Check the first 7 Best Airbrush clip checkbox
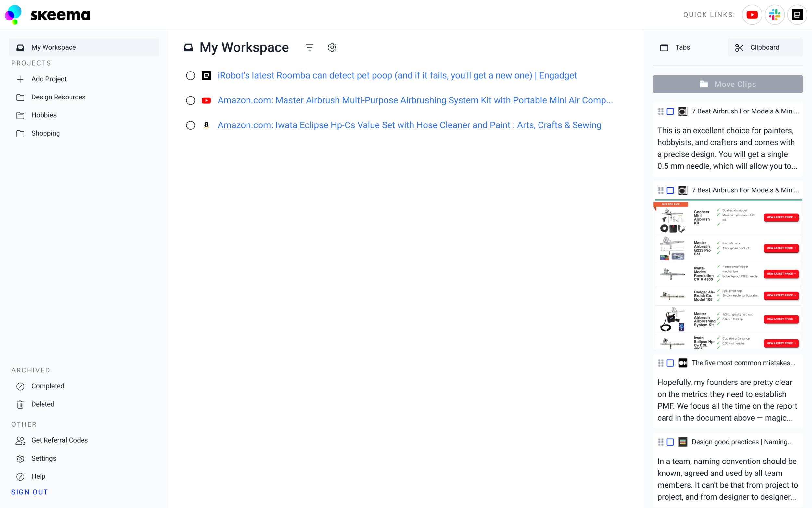 point(670,111)
